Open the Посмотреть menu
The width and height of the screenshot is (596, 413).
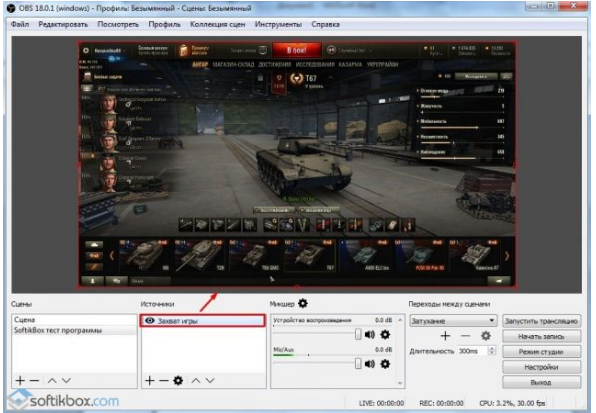118,24
